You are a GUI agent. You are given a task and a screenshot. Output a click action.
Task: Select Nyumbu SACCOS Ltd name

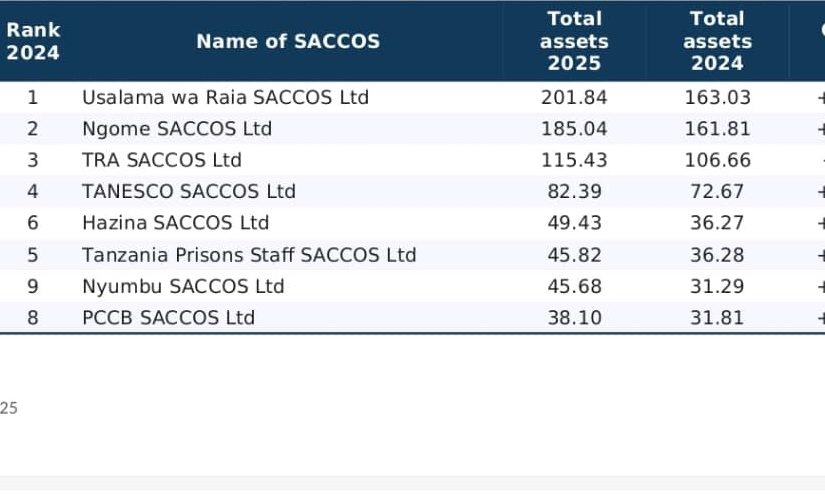tap(183, 286)
